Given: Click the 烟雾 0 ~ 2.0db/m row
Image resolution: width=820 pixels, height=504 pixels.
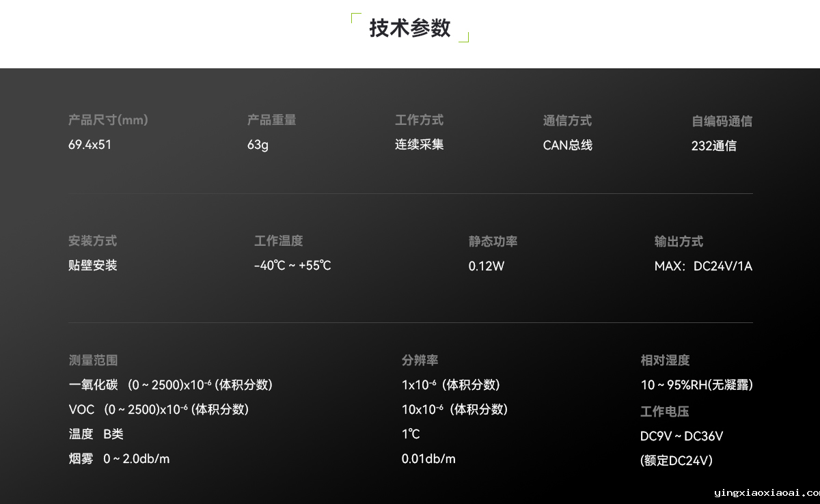Looking at the screenshot, I should [119, 459].
